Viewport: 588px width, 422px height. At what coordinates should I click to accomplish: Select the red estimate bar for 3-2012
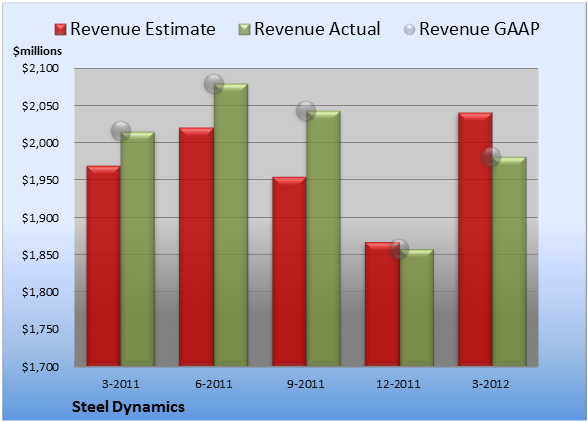click(475, 239)
